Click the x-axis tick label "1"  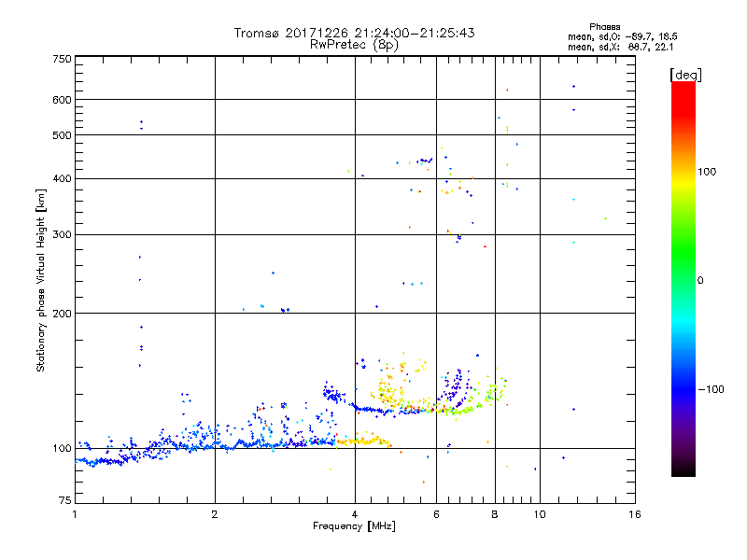click(x=75, y=514)
